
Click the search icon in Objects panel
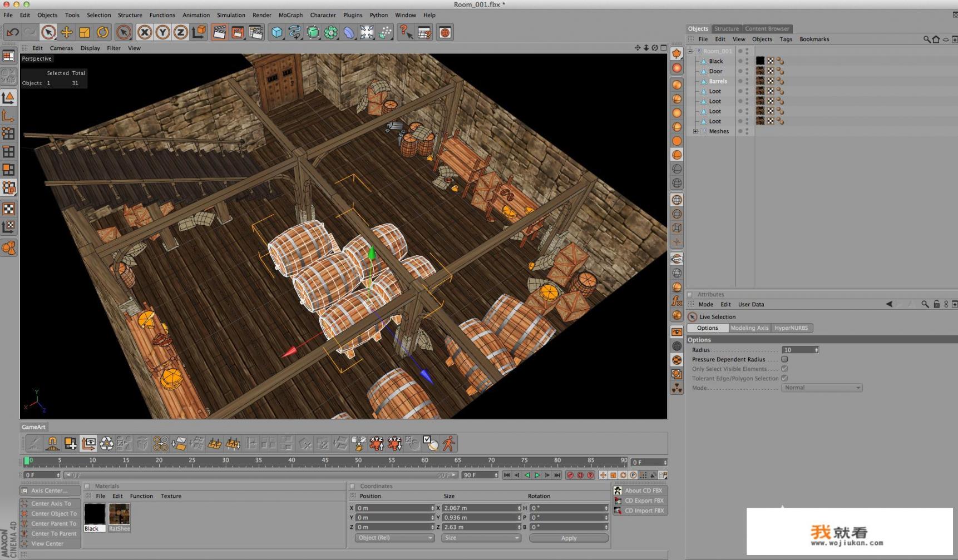point(926,39)
